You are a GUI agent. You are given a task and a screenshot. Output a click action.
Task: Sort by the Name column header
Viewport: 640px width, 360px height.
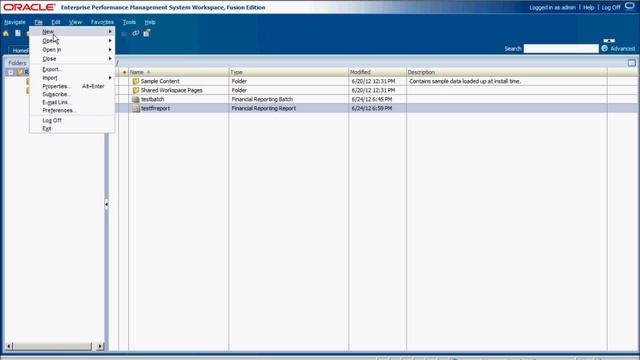pos(179,72)
